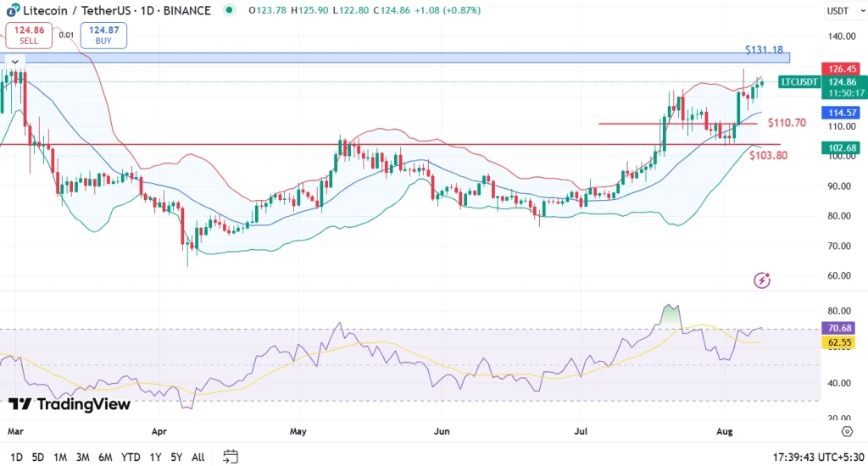The image size is (868, 466).
Task: Click the LTCUSDT price label
Action: [798, 82]
